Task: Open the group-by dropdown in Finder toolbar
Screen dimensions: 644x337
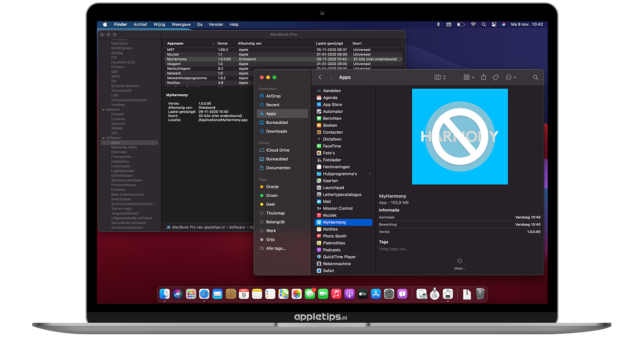Action: (469, 77)
